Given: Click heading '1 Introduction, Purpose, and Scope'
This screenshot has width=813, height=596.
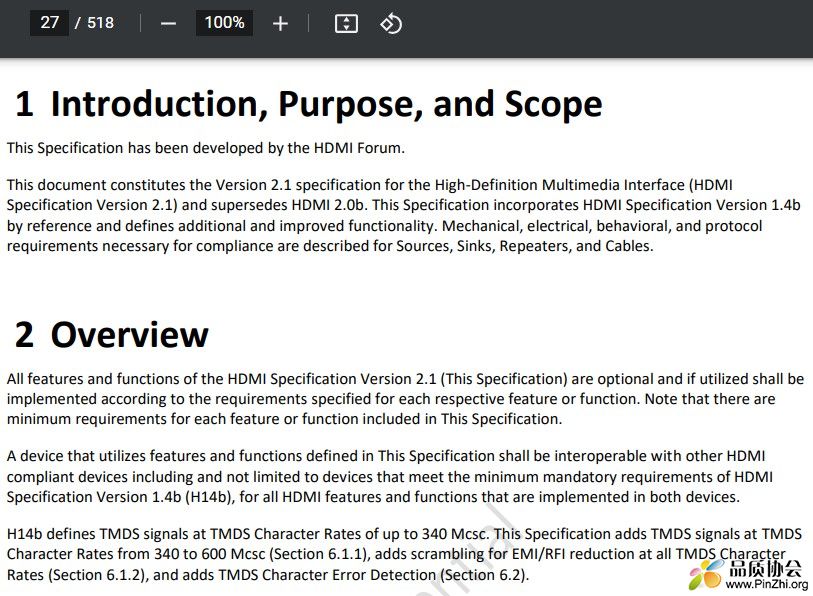Looking at the screenshot, I should 309,104.
